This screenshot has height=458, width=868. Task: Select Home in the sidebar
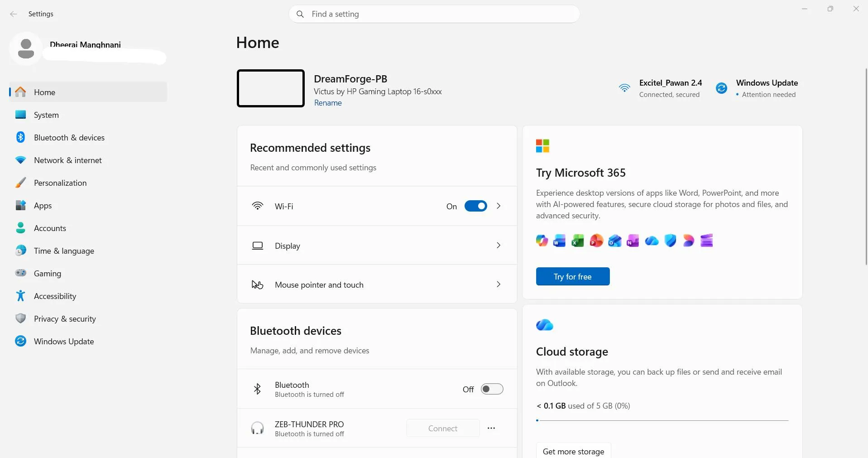[88, 92]
